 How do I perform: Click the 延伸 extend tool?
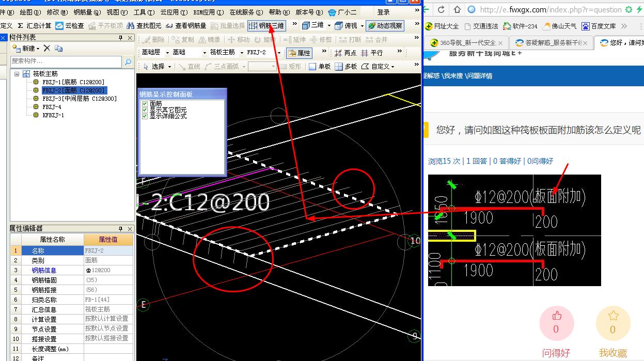(x=294, y=39)
